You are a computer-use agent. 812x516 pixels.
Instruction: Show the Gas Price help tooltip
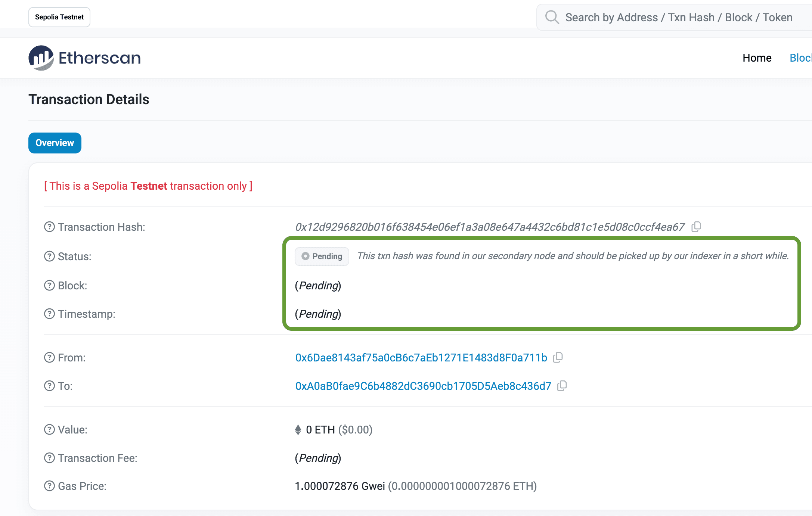[x=49, y=486]
